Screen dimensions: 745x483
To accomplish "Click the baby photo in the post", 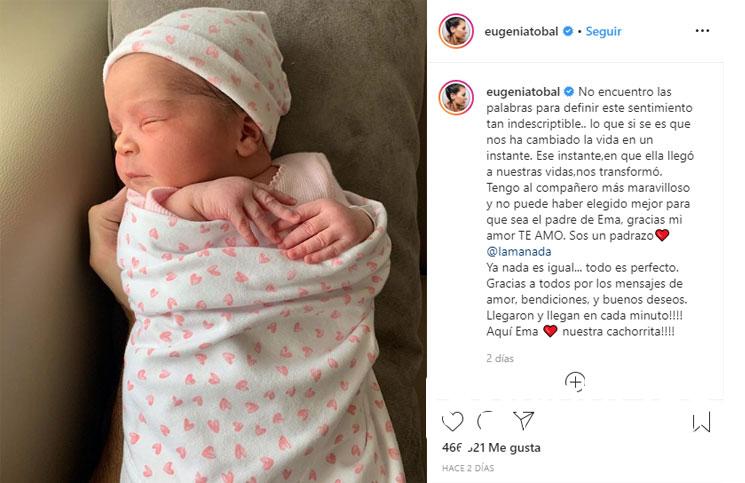I will pyautogui.click(x=213, y=241).
